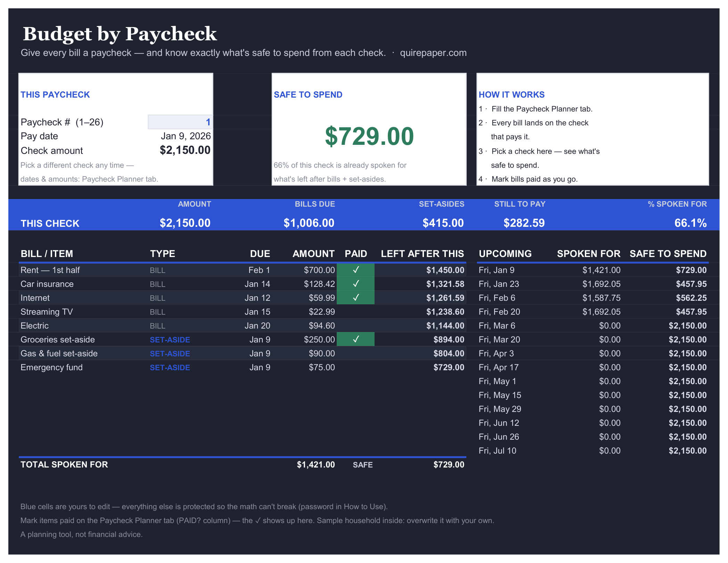Click the UPCOMING column header
The image size is (728, 563).
[505, 254]
